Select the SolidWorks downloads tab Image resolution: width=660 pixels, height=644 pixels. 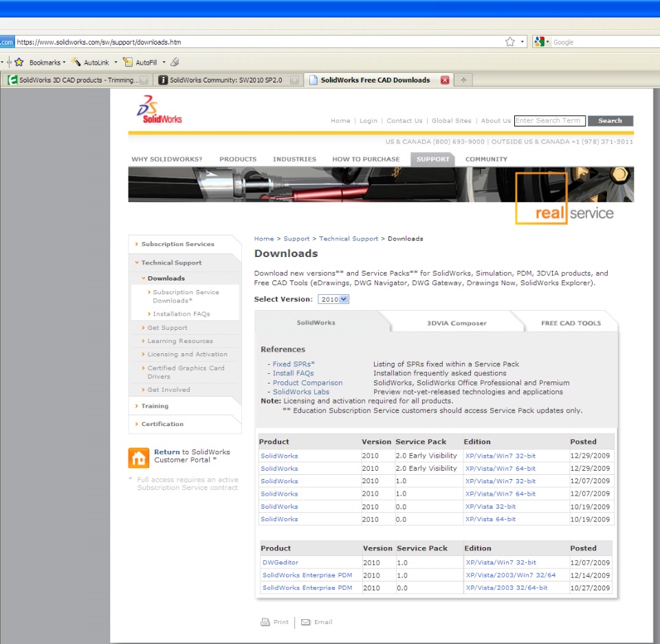pyautogui.click(x=316, y=322)
